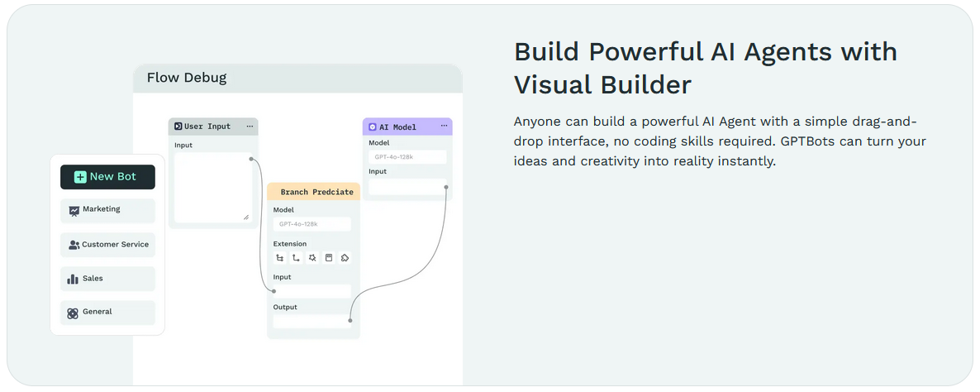Click the drag-and-drop description paragraph
Viewport: 980px width, 392px height.
coord(720,141)
